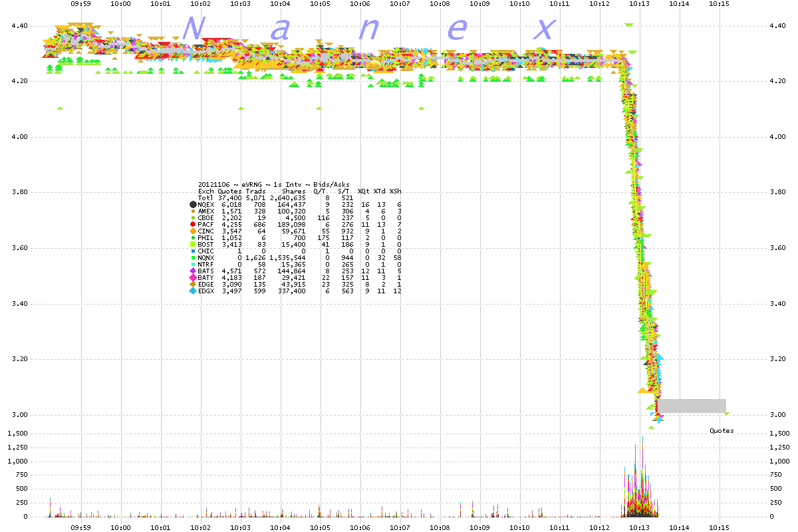Click the '10:05' time label on the top axis

click(321, 3)
